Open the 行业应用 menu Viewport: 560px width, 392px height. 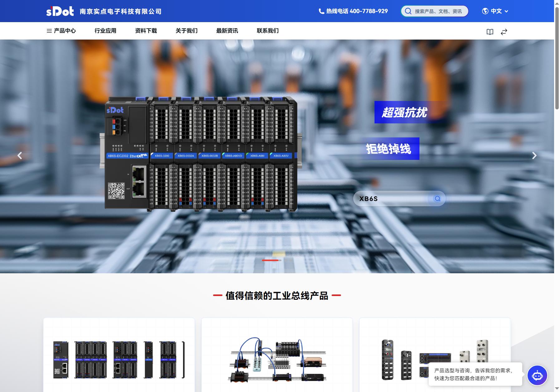point(105,31)
